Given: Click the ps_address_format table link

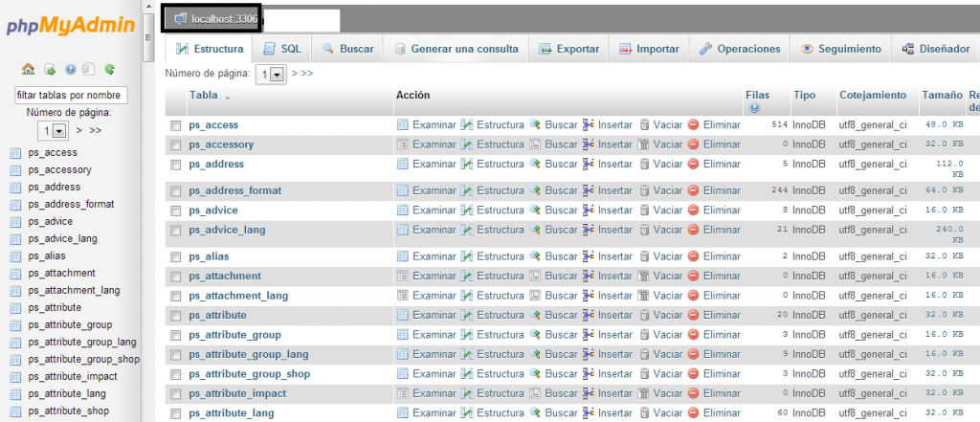Looking at the screenshot, I should coord(234,190).
